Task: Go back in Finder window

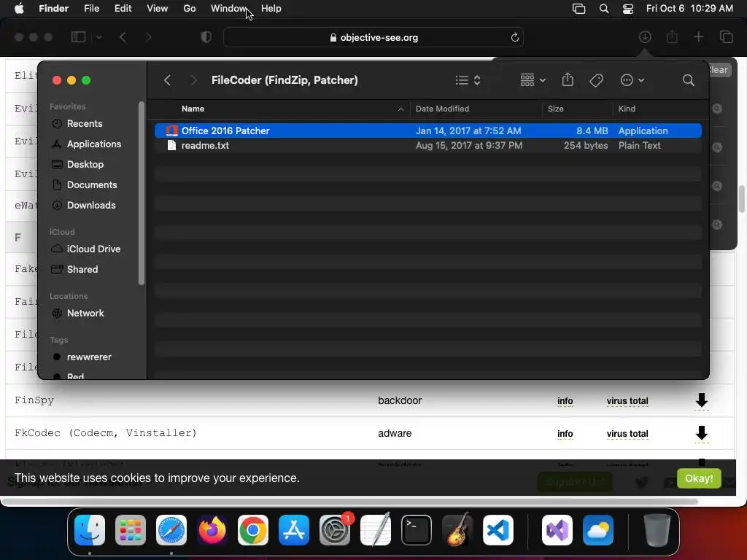Action: coord(167,80)
